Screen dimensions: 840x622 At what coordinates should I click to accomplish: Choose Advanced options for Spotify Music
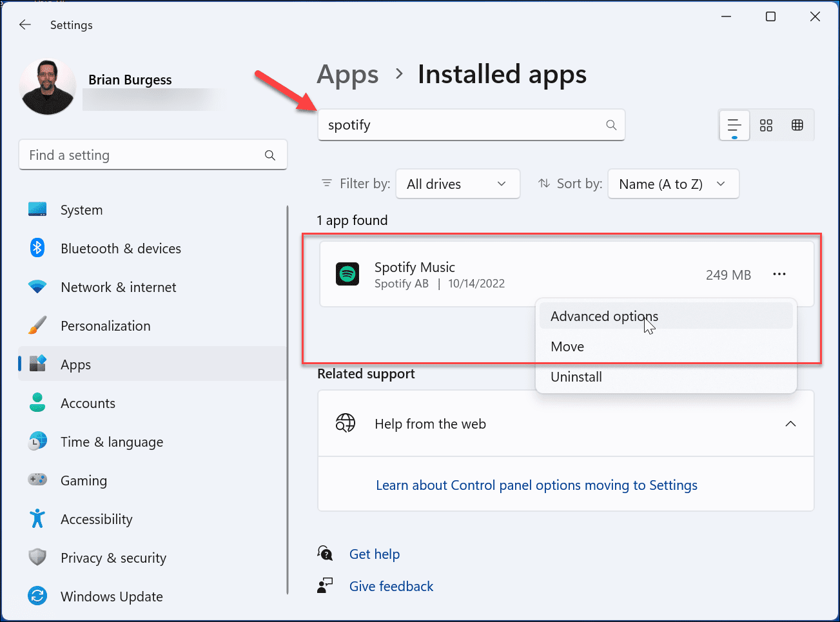point(604,316)
